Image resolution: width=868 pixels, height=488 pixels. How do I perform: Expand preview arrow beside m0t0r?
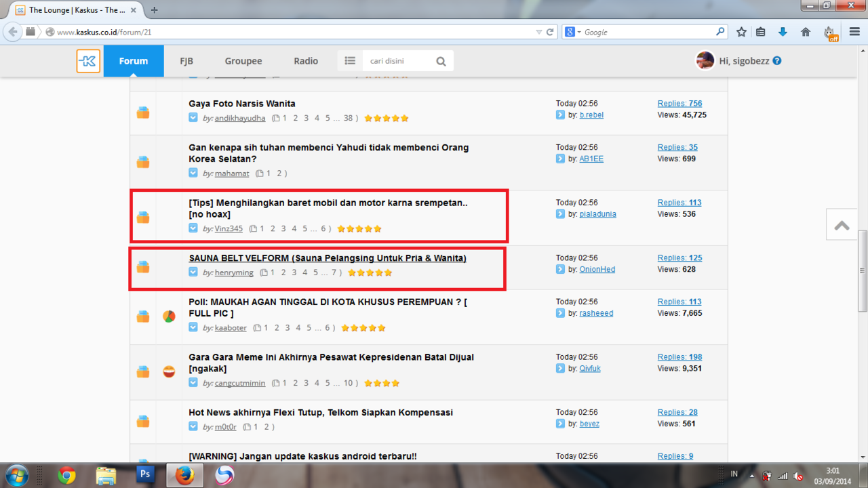193,427
